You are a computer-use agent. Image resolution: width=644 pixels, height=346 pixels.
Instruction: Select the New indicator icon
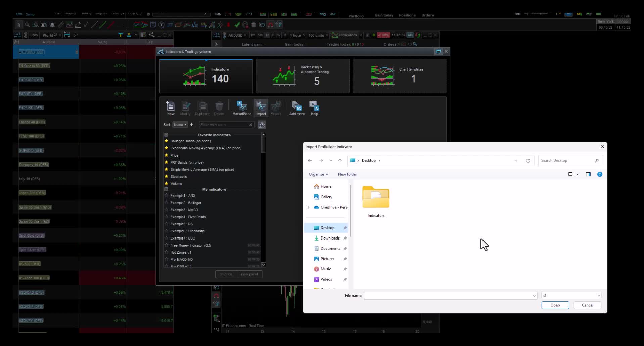(171, 107)
